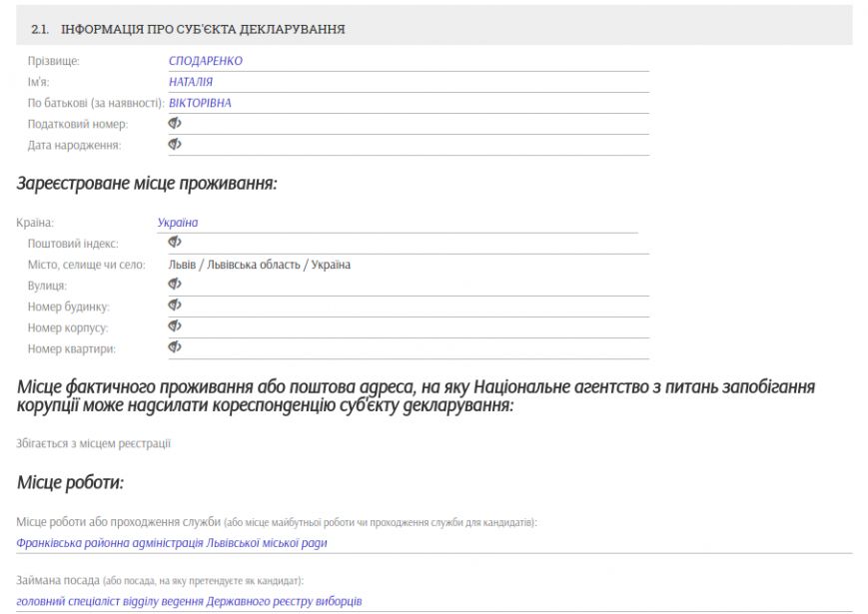
Task: Click label Місто, селище чи село
Action: tap(86, 265)
